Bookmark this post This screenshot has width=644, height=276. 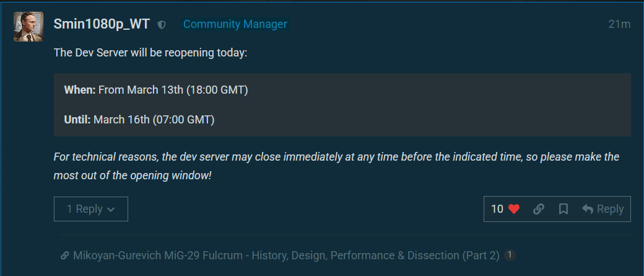pos(563,209)
